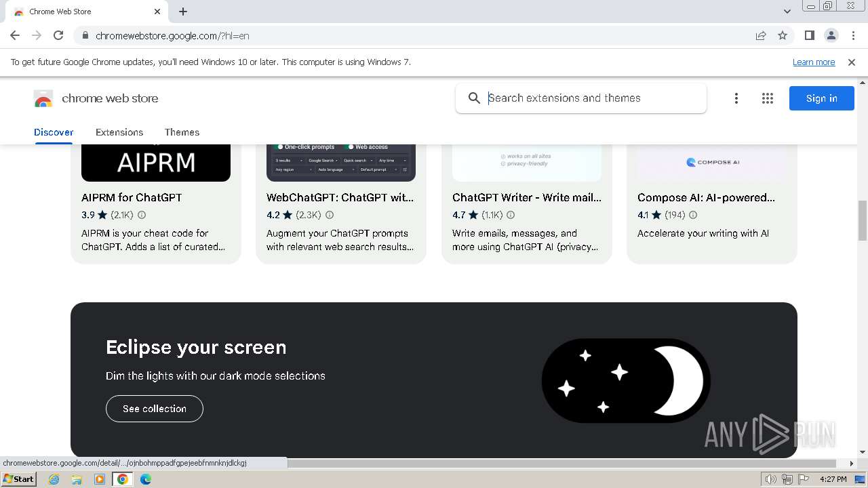This screenshot has width=868, height=488.
Task: Switch to the Discover tab
Action: [x=54, y=132]
